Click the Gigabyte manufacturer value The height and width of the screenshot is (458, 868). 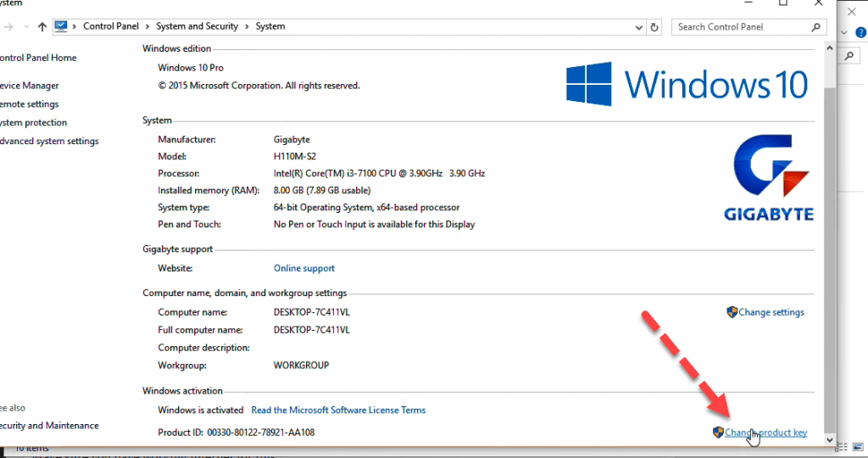click(292, 140)
